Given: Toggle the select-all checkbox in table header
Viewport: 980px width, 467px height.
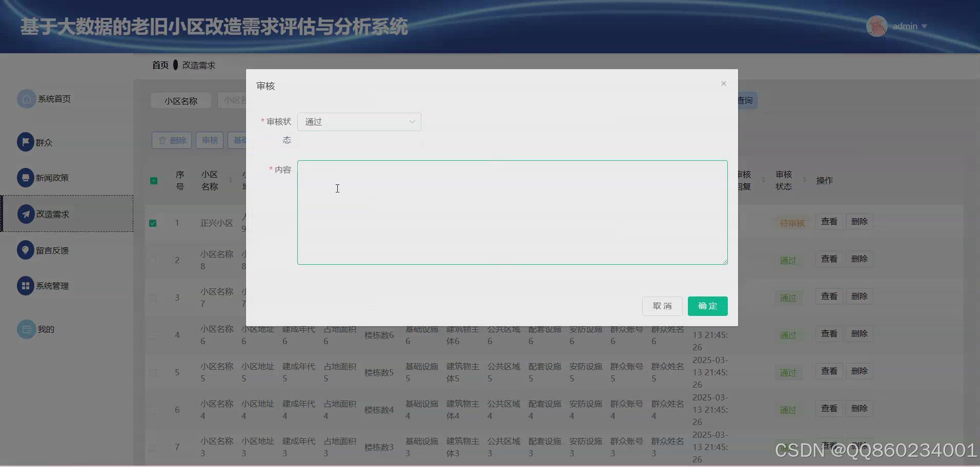Looking at the screenshot, I should 154,181.
